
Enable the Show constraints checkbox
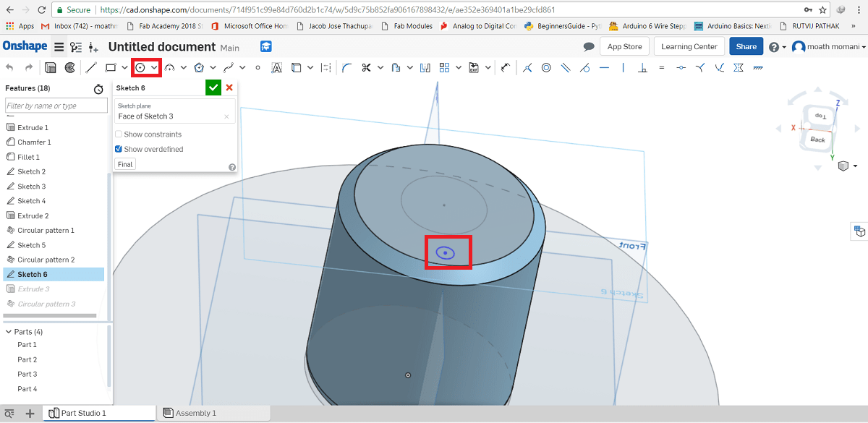119,134
